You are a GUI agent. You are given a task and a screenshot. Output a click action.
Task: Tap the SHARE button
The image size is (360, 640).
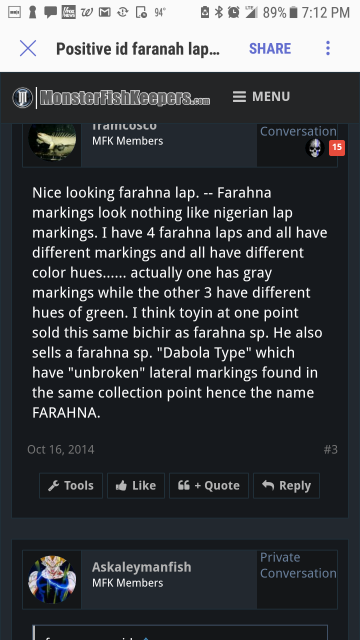(270, 49)
